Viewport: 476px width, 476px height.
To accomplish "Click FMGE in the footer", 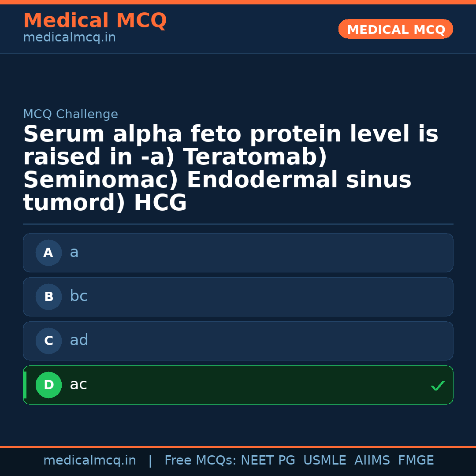I will point(416,461).
